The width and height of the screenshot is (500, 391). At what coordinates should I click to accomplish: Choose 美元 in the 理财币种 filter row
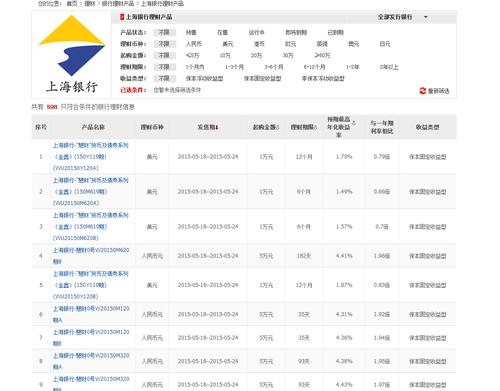tap(228, 44)
